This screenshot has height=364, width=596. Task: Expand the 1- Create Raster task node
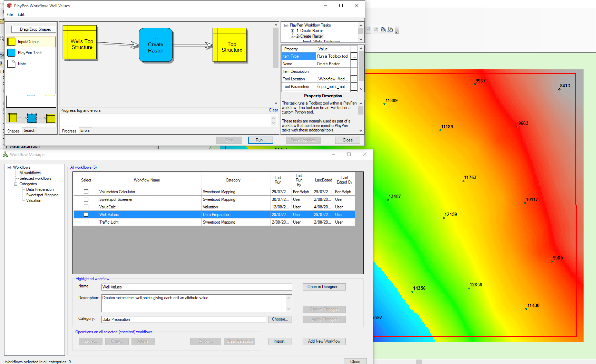point(293,31)
